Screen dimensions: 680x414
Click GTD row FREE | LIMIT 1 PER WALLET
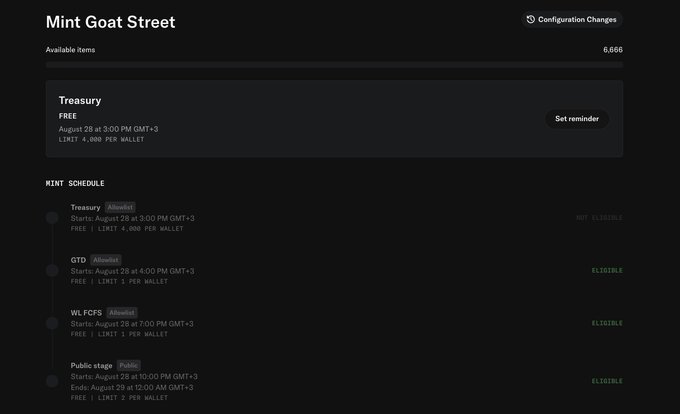click(119, 282)
